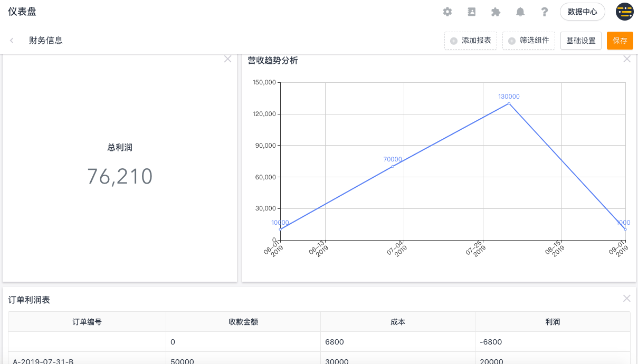Remove the 营收趋势分析 chart panel
638x364 pixels.
pyautogui.click(x=627, y=59)
